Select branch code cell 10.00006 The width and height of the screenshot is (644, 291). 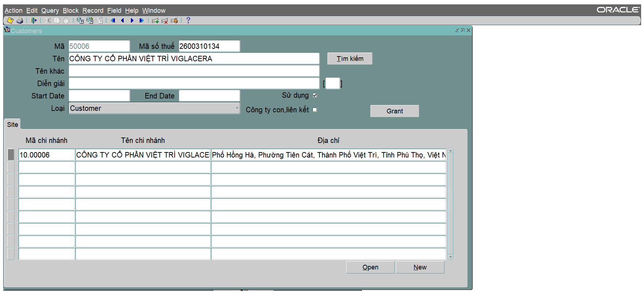point(47,155)
